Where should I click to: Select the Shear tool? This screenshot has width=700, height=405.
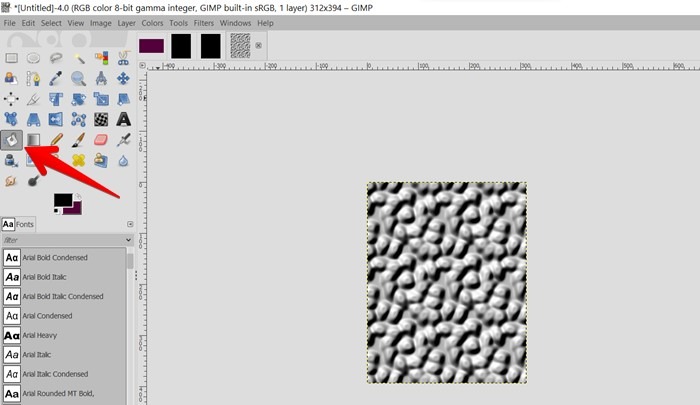[x=124, y=99]
